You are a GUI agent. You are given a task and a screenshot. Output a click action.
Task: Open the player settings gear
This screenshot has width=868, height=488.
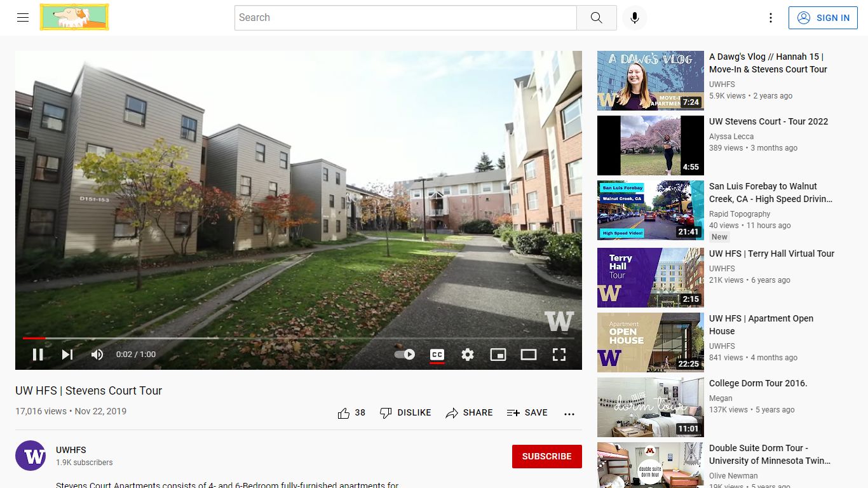pos(468,355)
